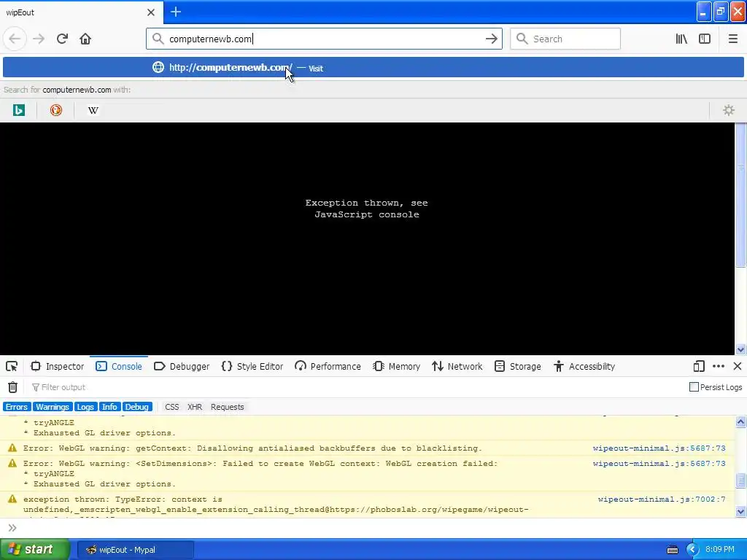
Task: Switch to the Inspector tab
Action: coord(58,366)
